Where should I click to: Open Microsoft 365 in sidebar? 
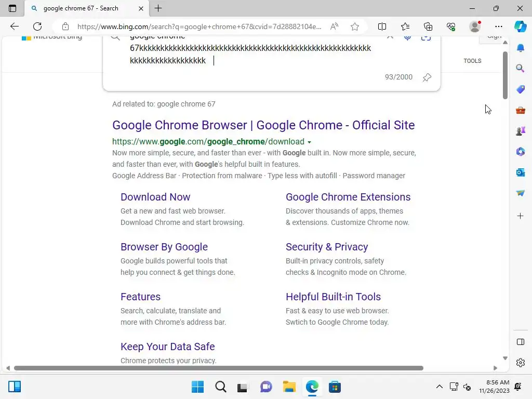(x=521, y=152)
